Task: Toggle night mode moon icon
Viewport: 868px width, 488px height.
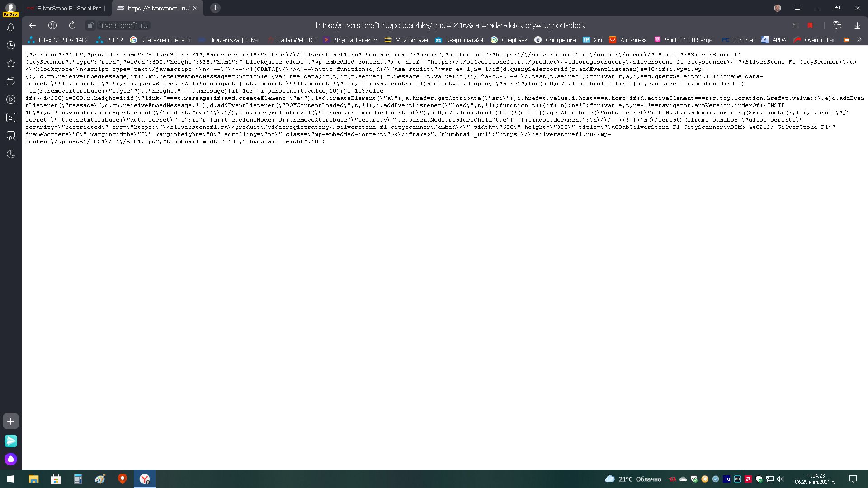Action: click(11, 154)
